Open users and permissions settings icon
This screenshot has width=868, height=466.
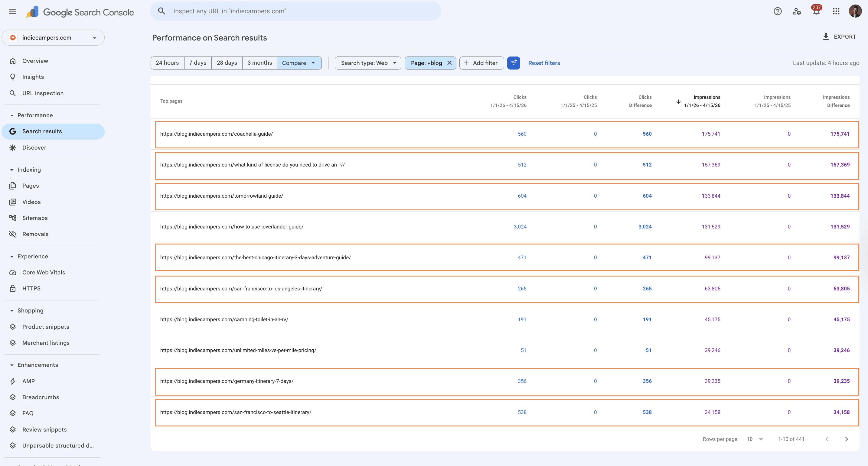[x=797, y=11]
